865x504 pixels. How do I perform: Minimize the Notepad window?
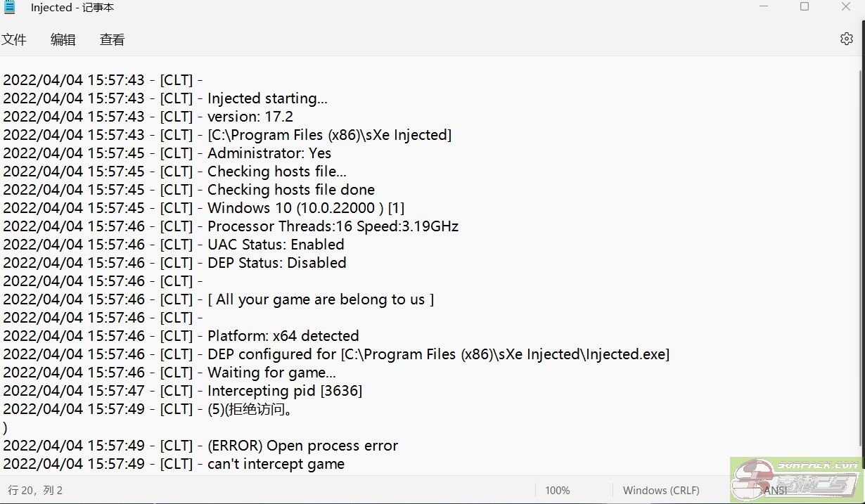pos(764,7)
